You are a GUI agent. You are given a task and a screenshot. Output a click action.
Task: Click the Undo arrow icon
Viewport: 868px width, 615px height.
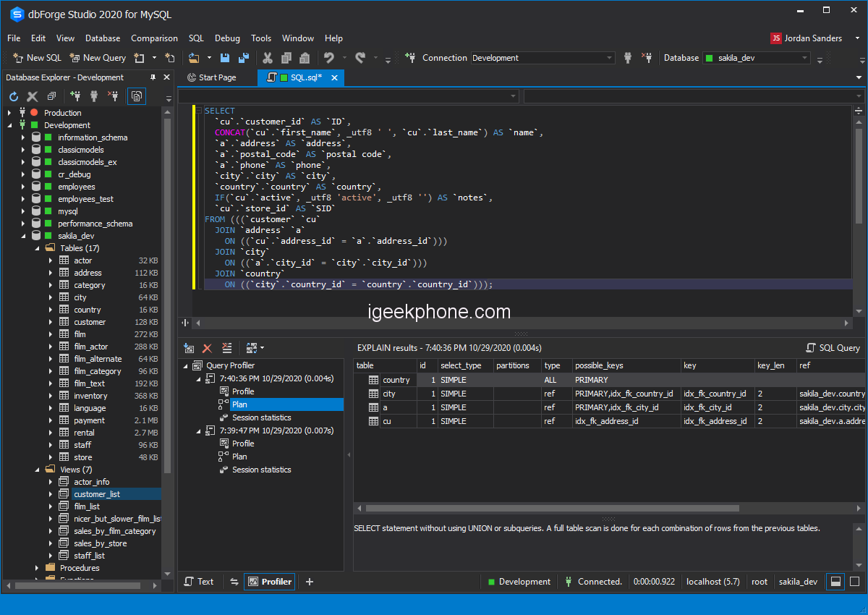(x=329, y=58)
